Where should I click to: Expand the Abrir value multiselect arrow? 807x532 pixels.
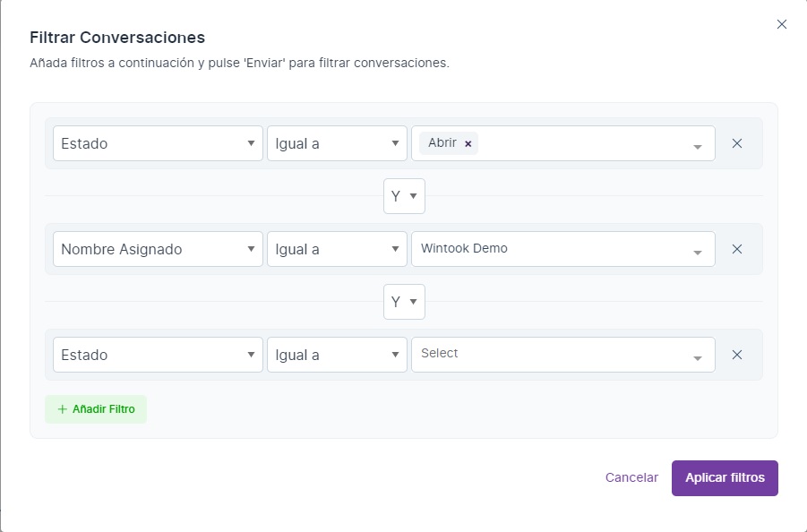pos(697,145)
